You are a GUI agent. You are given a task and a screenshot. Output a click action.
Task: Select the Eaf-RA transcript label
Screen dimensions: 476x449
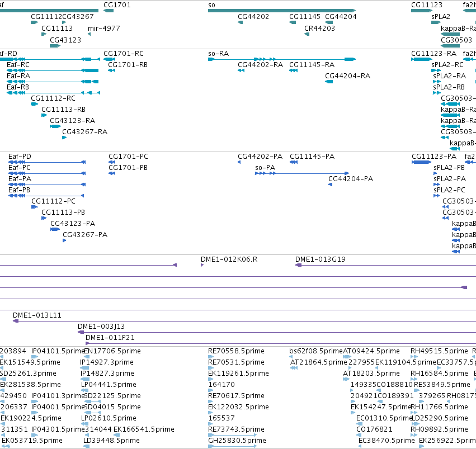pos(18,76)
